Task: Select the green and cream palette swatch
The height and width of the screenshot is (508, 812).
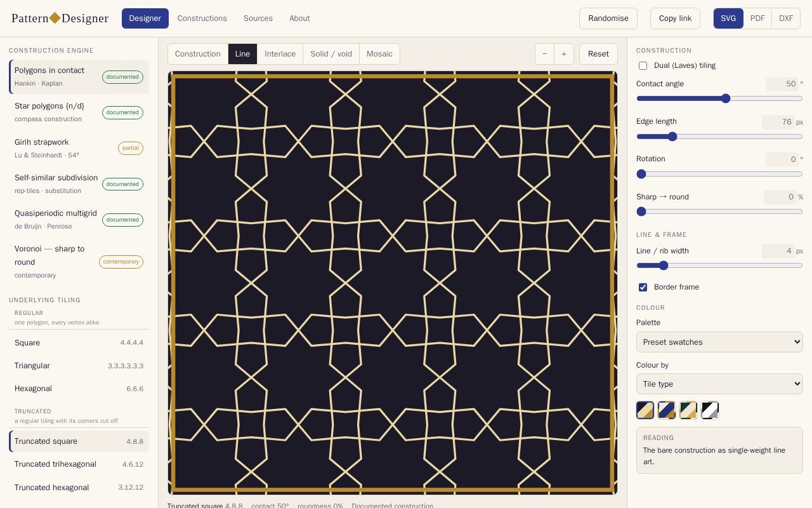Action: pyautogui.click(x=688, y=410)
